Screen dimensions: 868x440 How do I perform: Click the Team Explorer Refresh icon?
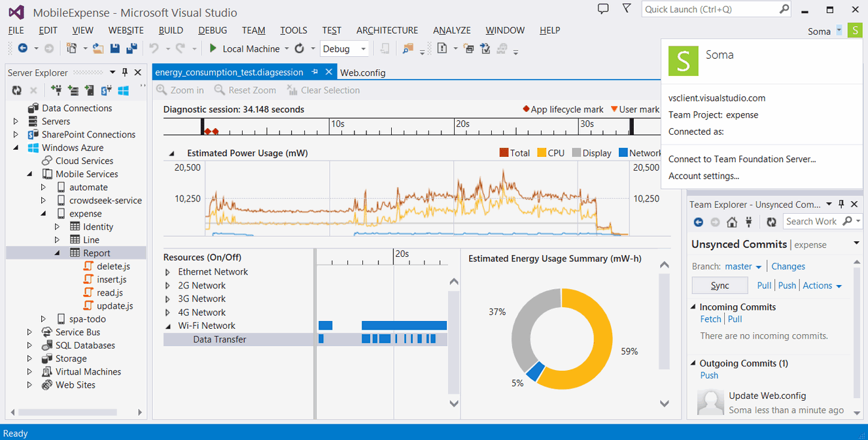771,222
